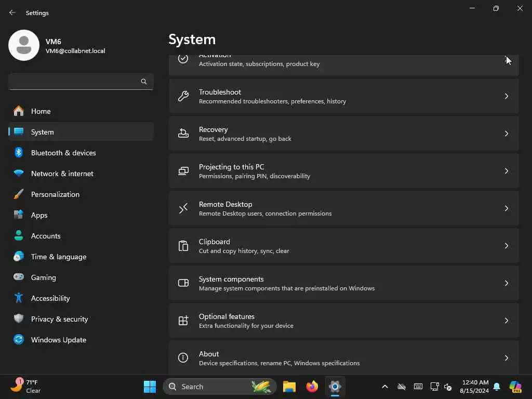
Task: Click the Activation checkmark icon
Action: click(183, 59)
